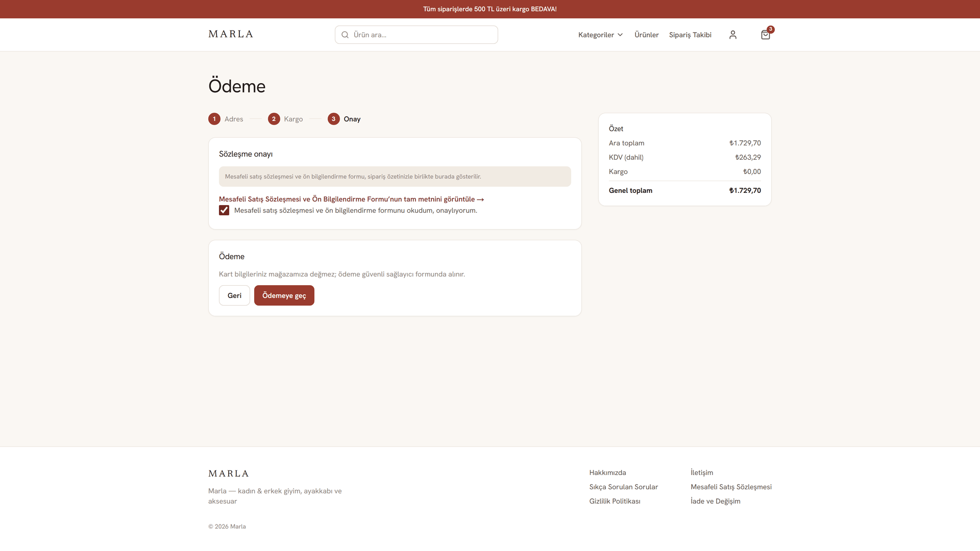Click the KDV (dahil) amount ₺263,29
The height and width of the screenshot is (551, 980).
pos(748,157)
